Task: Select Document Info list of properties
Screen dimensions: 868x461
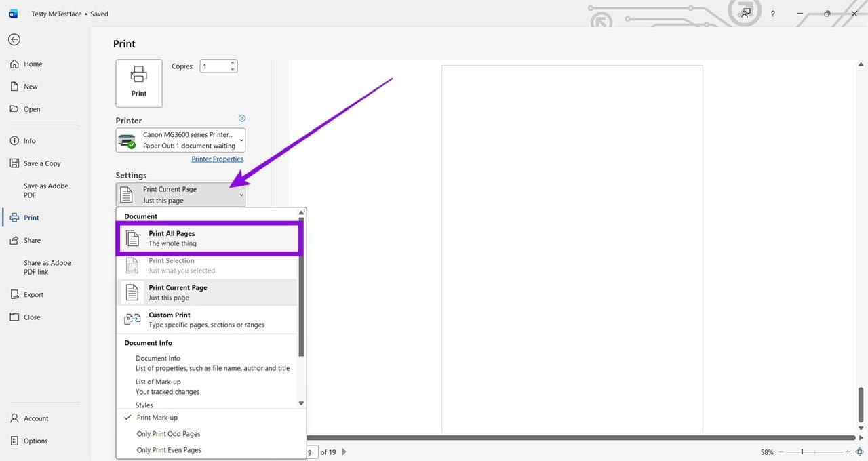Action: (x=212, y=363)
